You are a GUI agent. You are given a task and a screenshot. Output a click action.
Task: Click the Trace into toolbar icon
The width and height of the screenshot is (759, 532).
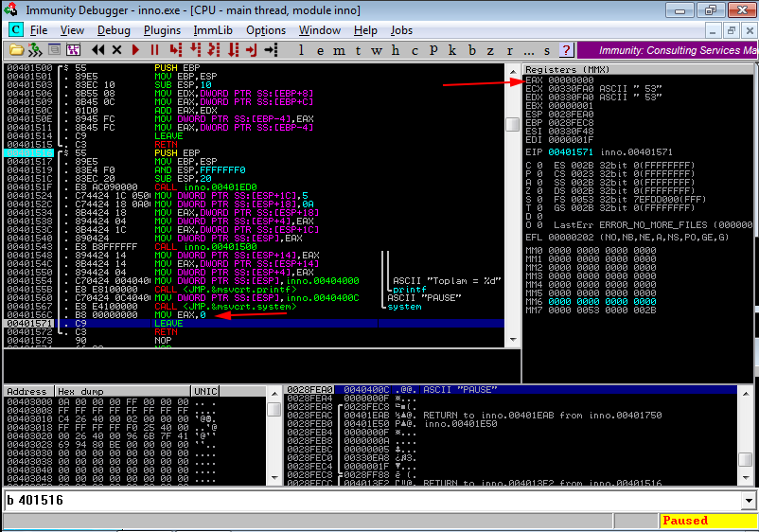click(214, 50)
